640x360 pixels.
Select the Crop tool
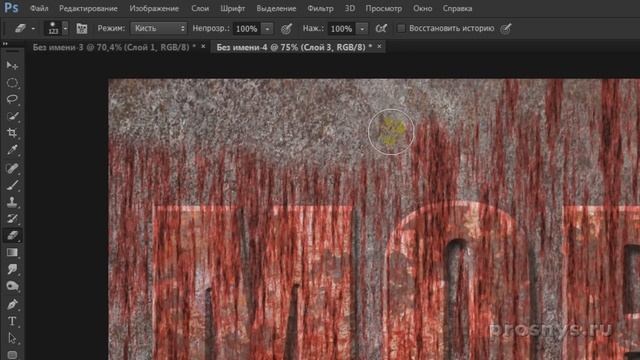pyautogui.click(x=12, y=133)
